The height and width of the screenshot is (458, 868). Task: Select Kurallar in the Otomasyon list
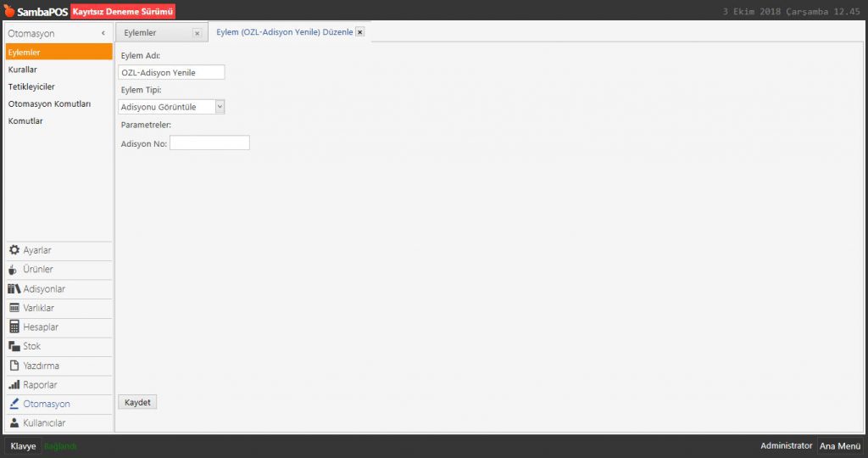point(23,70)
